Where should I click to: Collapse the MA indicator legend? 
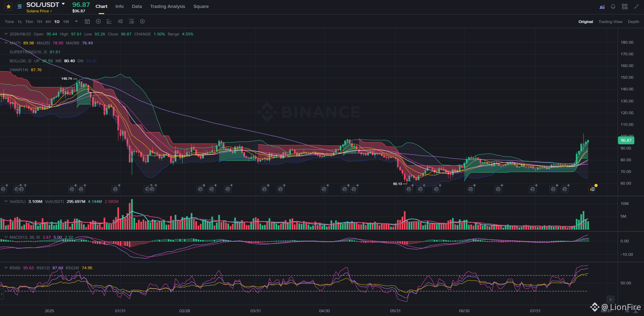coord(6,43)
